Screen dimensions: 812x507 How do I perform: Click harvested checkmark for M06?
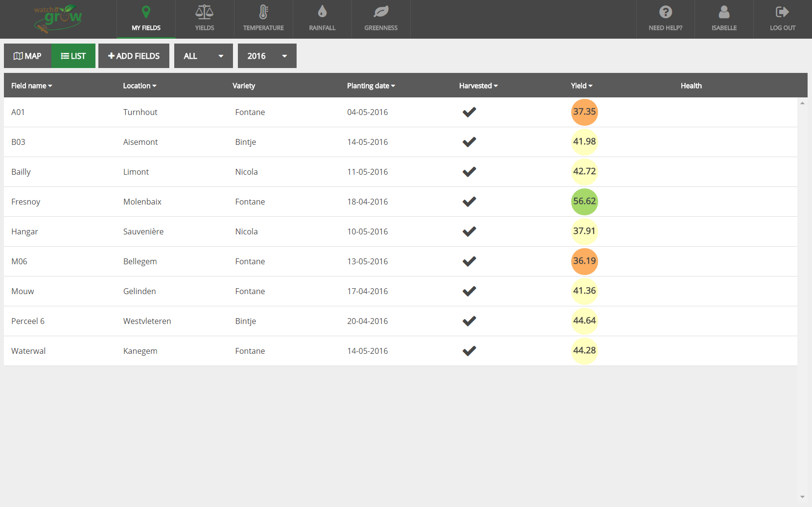(469, 261)
